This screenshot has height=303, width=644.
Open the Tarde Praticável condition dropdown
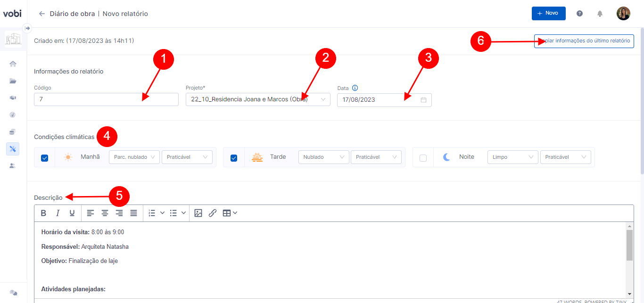click(x=376, y=157)
